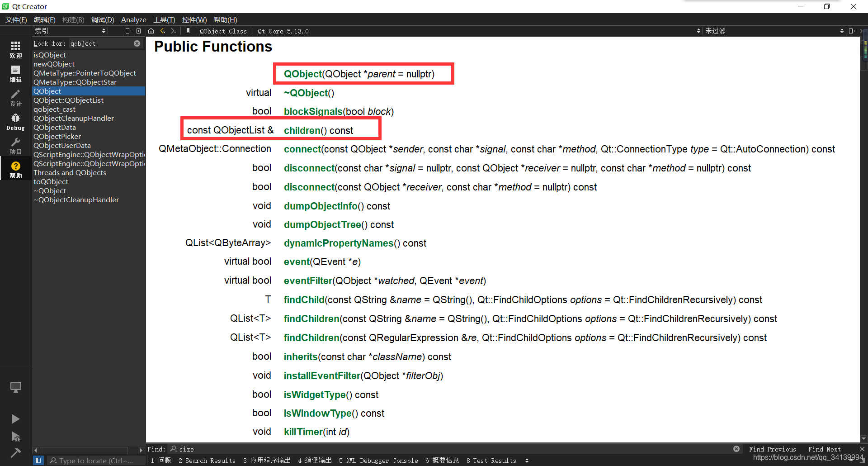Image resolution: width=868 pixels, height=466 pixels.
Task: Click Find Next button
Action: (825, 449)
